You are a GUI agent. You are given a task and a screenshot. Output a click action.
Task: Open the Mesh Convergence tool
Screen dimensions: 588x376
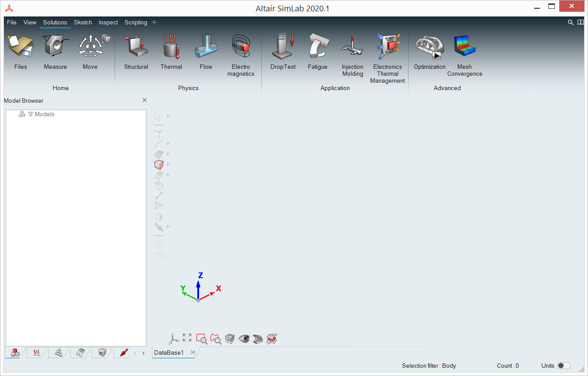[465, 56]
